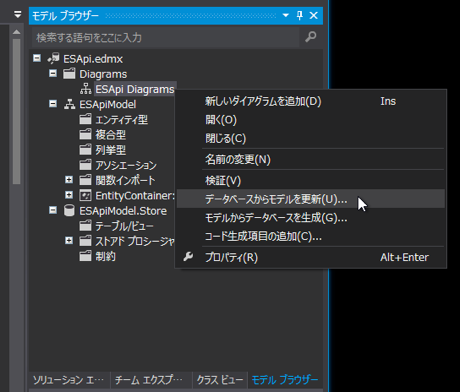Viewport: 460px width, 392px height.
Task: Click the ESApiModel model icon
Action: 69,104
